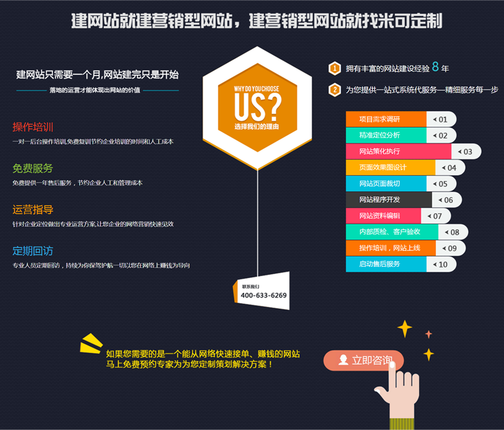Image resolution: width=504 pixels, height=430 pixels.
Task: Expand the arrow next to 10 step
Action: 441,264
